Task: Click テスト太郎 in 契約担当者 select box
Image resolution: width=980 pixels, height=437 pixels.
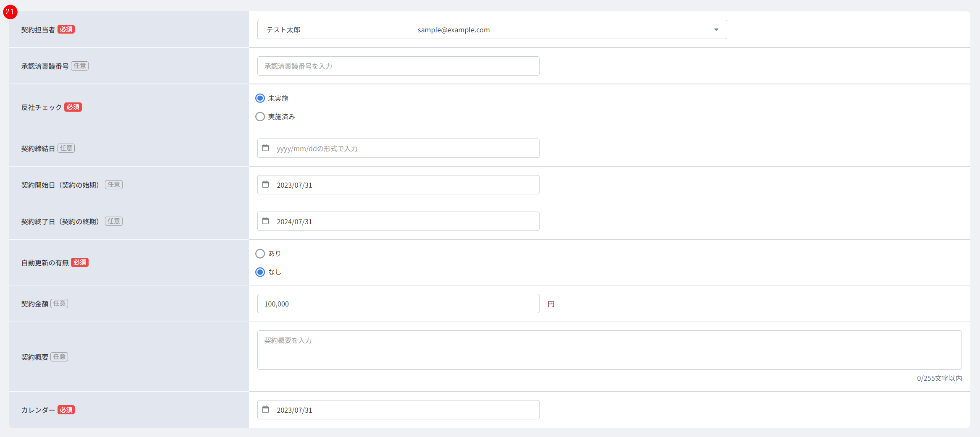Action: click(x=283, y=30)
